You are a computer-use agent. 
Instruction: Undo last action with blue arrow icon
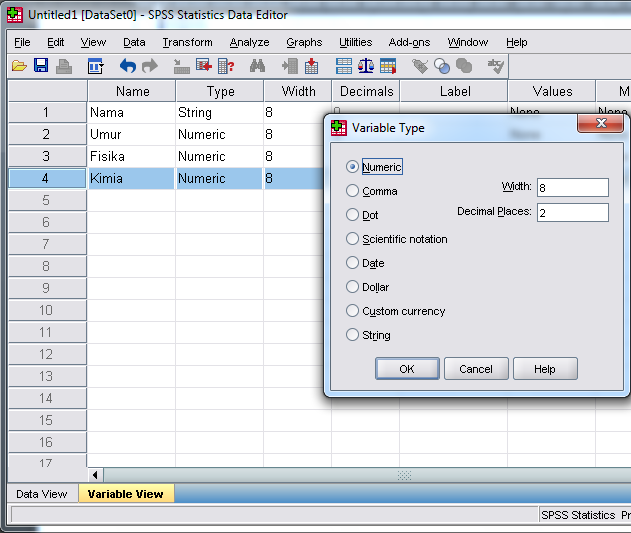[128, 66]
